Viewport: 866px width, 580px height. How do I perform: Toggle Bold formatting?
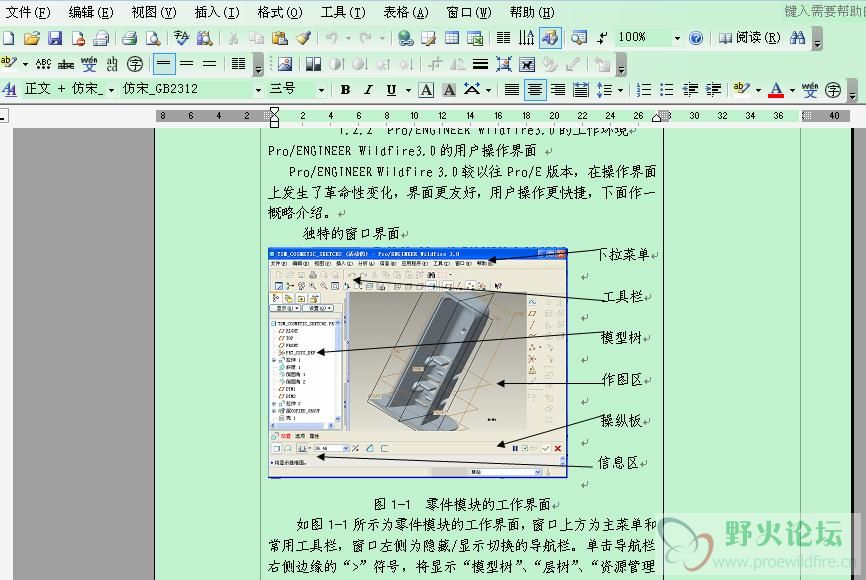coord(345,89)
